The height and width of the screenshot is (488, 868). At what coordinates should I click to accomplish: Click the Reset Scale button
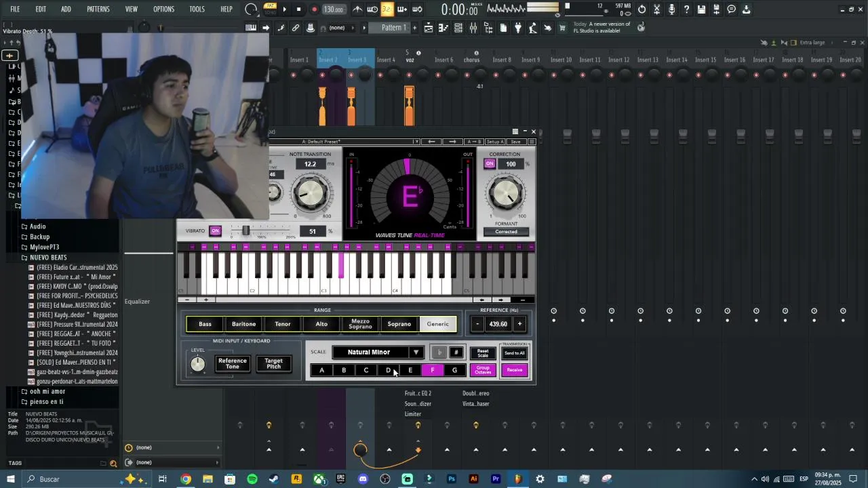tap(483, 353)
